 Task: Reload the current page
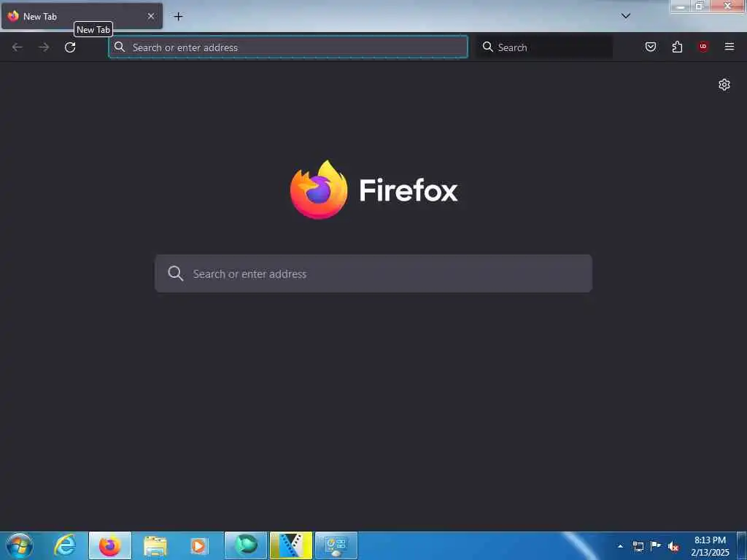[x=70, y=47]
